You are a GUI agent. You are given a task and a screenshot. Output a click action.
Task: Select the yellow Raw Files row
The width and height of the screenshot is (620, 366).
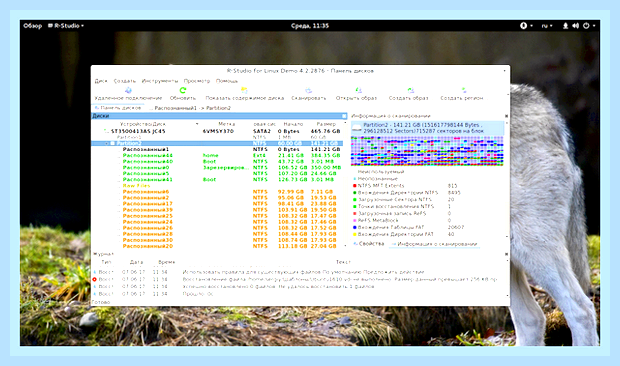click(217, 186)
